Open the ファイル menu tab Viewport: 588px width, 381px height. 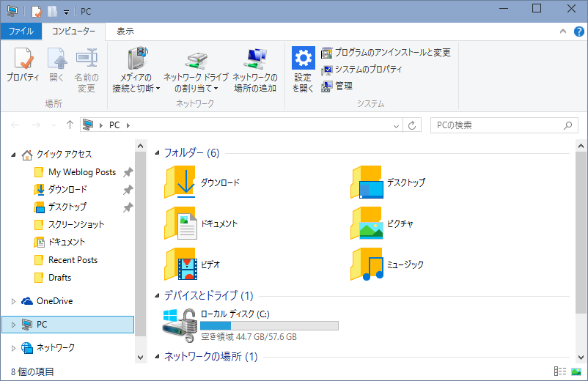point(21,32)
